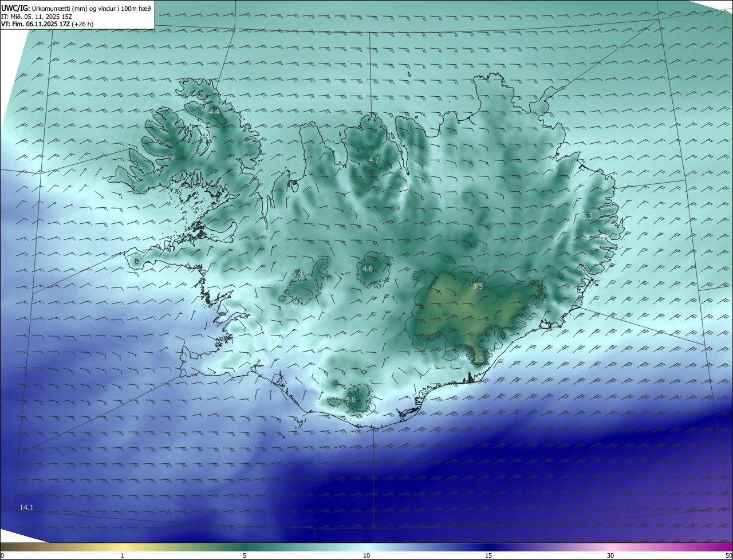Click the 50 label on the color scale
This screenshot has width=733, height=560.
[x=728, y=555]
